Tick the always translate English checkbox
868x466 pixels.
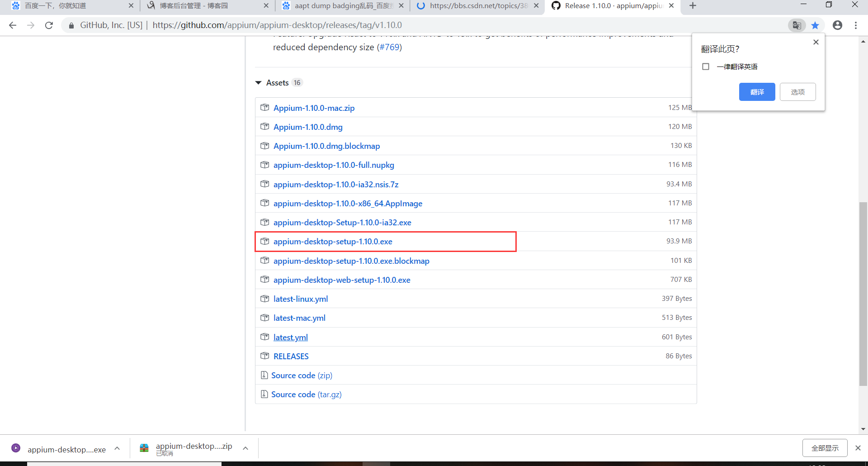click(706, 67)
